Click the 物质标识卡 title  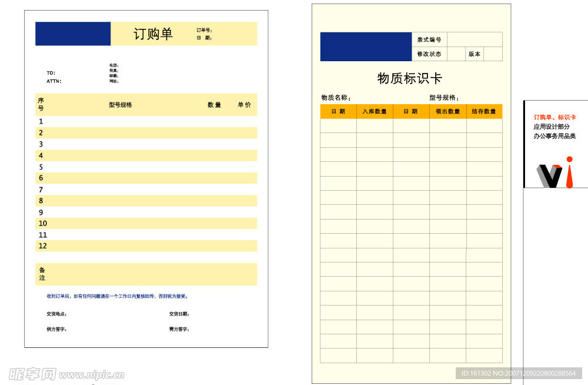pos(409,78)
